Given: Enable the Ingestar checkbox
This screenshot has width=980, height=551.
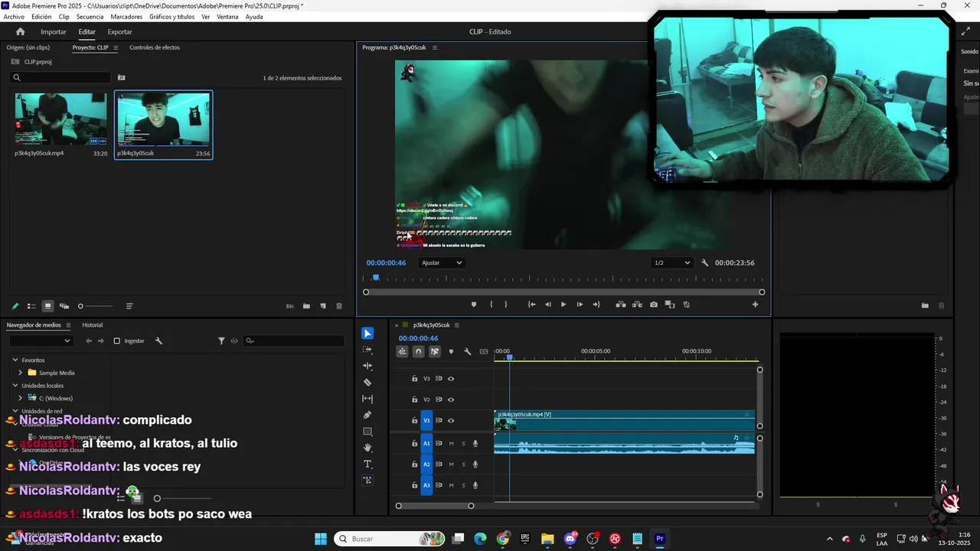Looking at the screenshot, I should (116, 341).
